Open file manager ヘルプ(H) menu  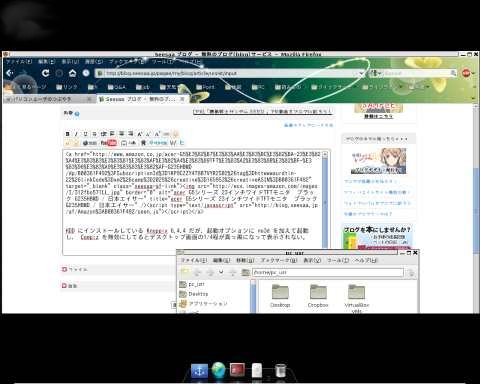pyautogui.click(x=366, y=260)
